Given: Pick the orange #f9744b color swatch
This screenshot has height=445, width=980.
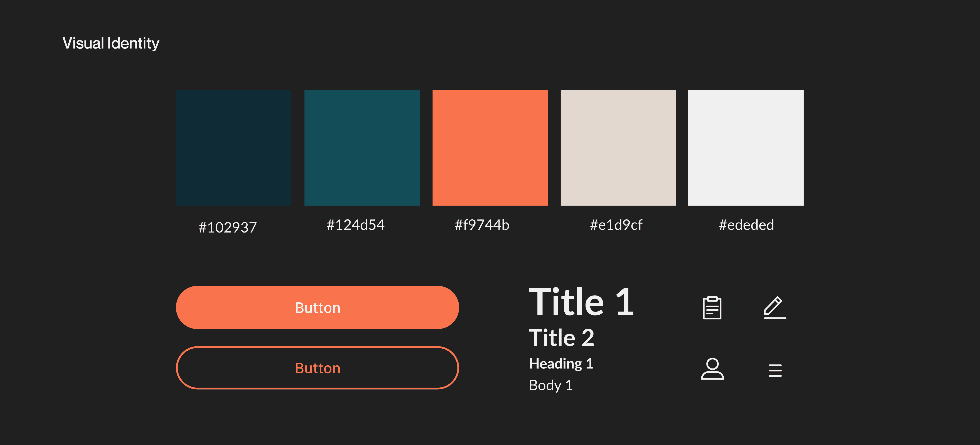Looking at the screenshot, I should click(490, 148).
